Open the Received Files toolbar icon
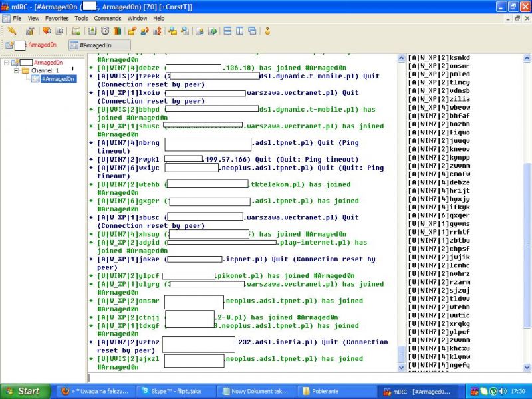This screenshot has width=532, height=399. [x=172, y=31]
